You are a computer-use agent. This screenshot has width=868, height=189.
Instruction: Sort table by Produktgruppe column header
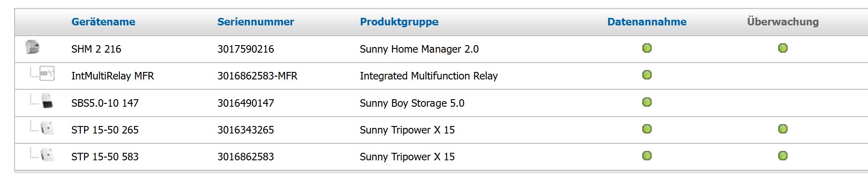click(399, 22)
